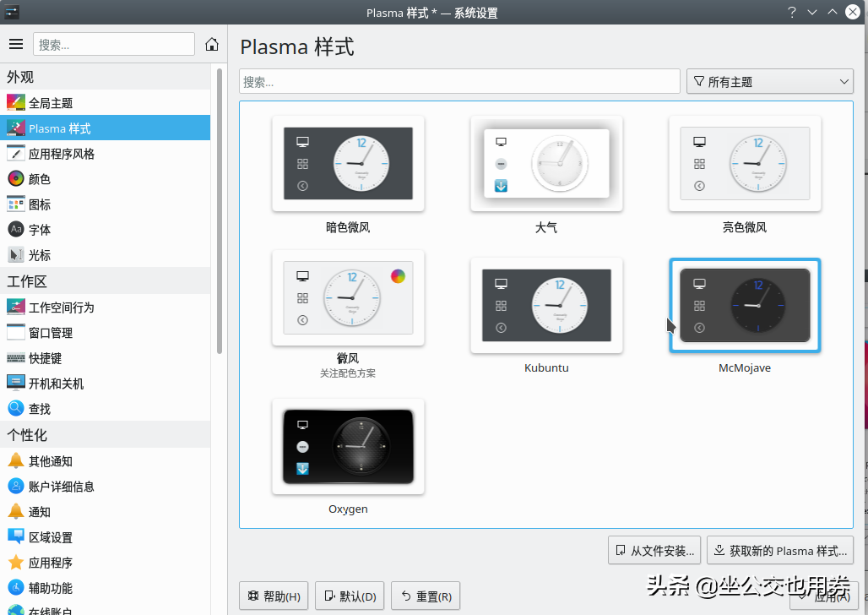Click the Cursors (光标) sidebar icon
This screenshot has width=868, height=615.
point(16,255)
